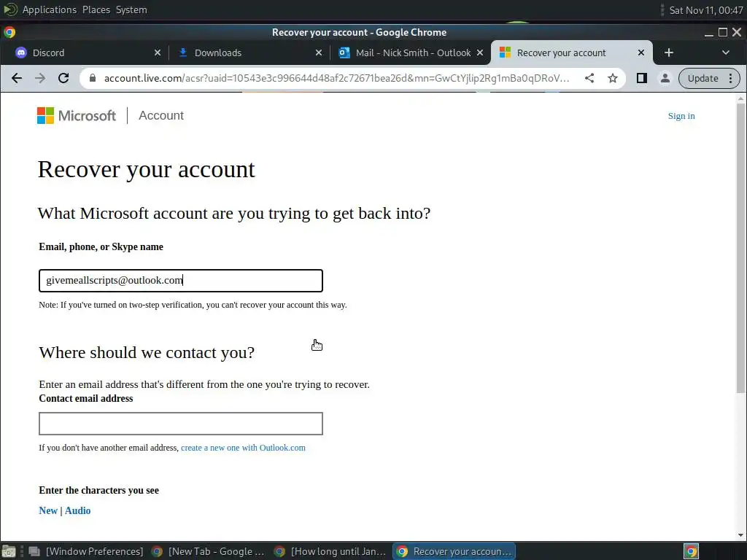Image resolution: width=747 pixels, height=560 pixels.
Task: Open a new tab with plus icon
Action: pos(669,52)
